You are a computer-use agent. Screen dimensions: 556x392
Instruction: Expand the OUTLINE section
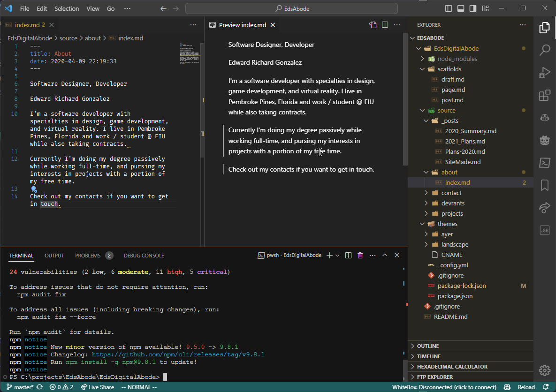point(427,346)
